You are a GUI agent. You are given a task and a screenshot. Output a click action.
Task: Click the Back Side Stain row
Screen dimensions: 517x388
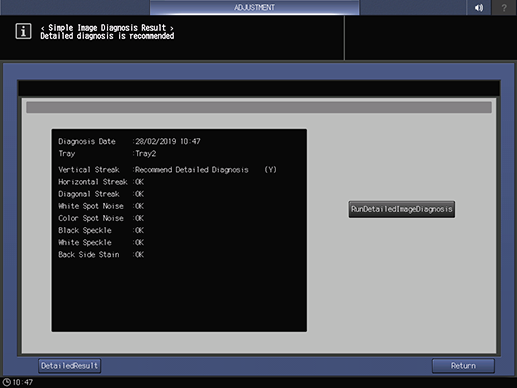tap(101, 255)
